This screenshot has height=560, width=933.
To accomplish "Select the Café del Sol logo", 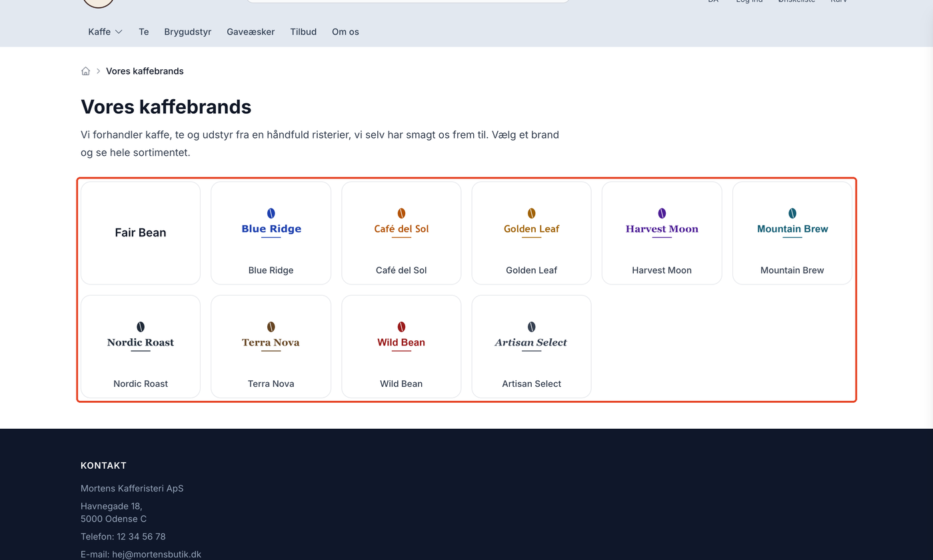I will pos(401,223).
